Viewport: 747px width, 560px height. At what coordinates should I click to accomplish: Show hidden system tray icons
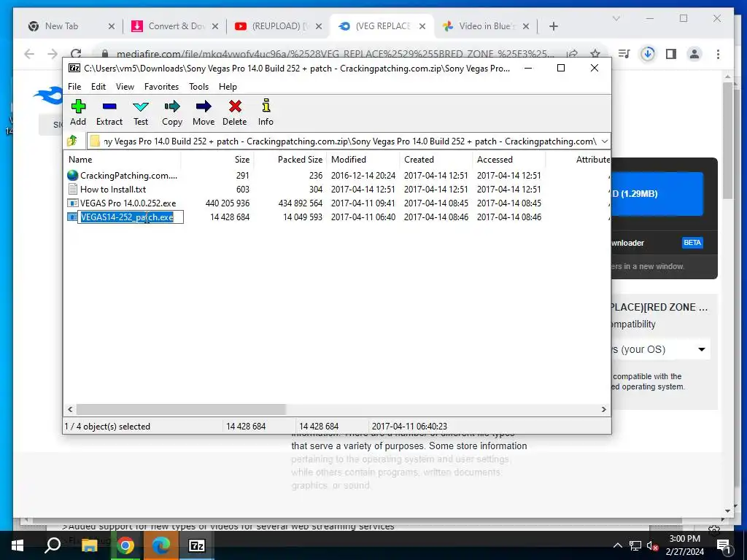(x=617, y=545)
